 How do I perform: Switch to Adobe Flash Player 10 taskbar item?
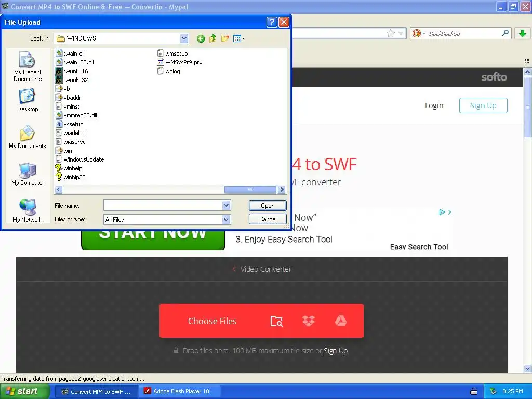(x=180, y=392)
